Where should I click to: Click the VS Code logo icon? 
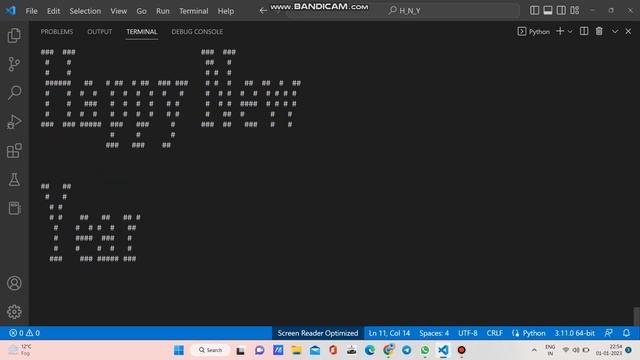pos(11,11)
